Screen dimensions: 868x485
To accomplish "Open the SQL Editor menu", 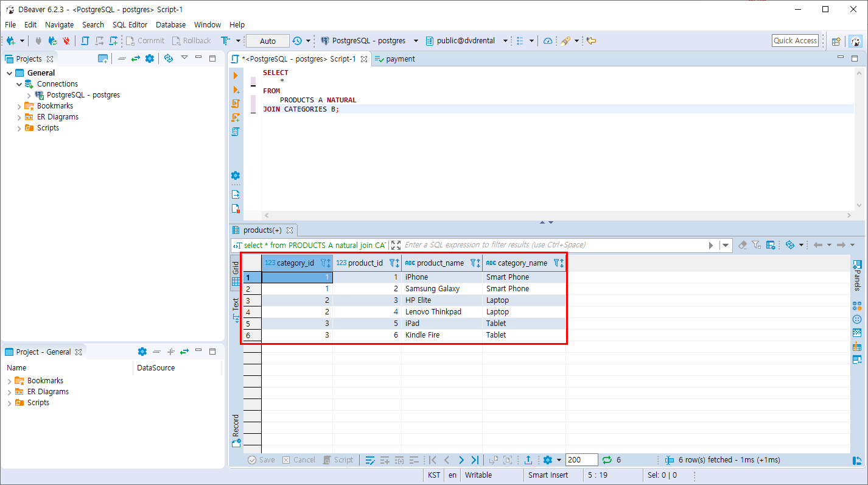I will tap(130, 25).
